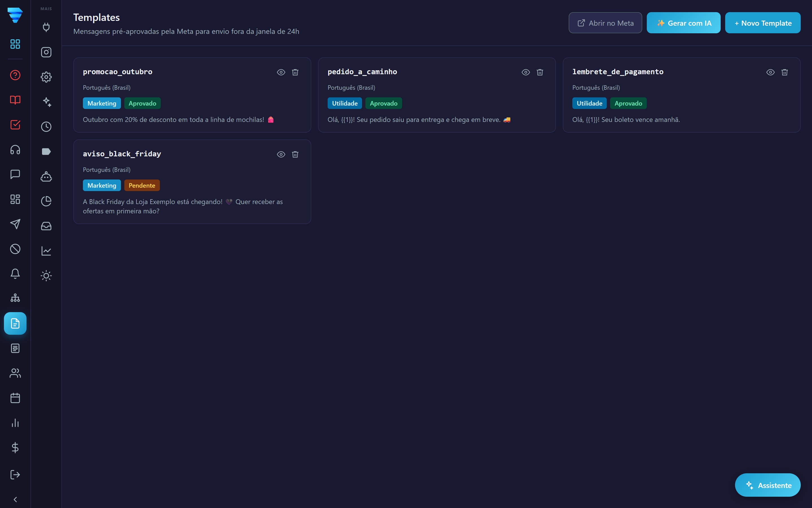The width and height of the screenshot is (812, 508).
Task: Preview aviso_black_friday template with eye icon
Action: click(281, 154)
